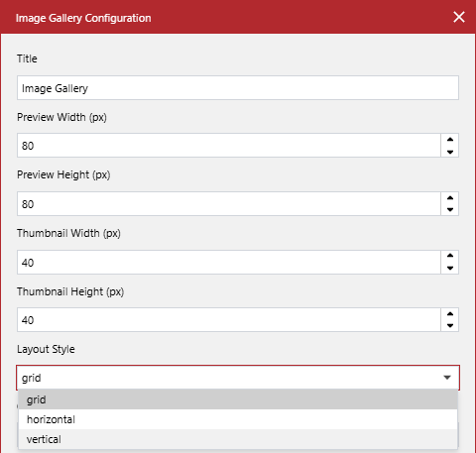Decrease Thumbnail Width with down arrow
The image size is (476, 453).
pyautogui.click(x=450, y=268)
